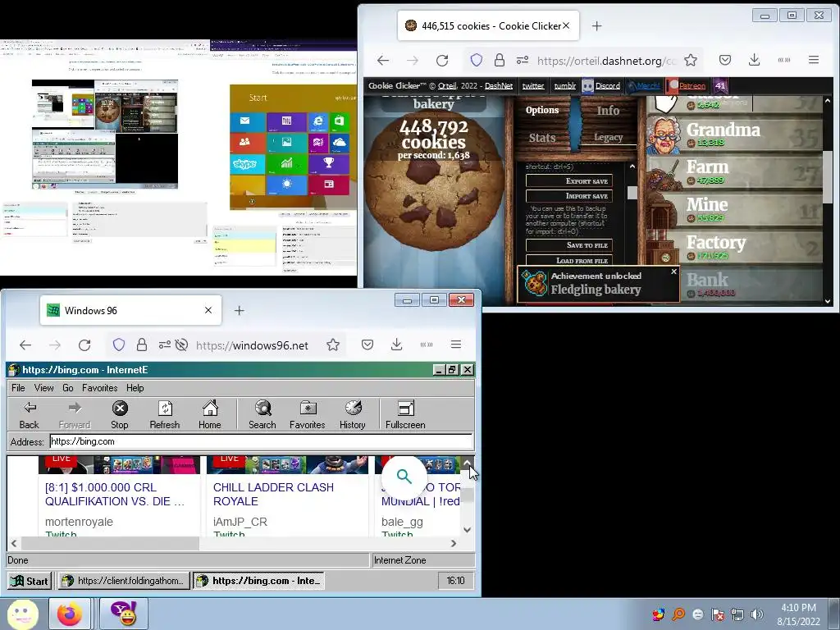Open new tab in Windows 96 Firefox
Image resolution: width=840 pixels, height=630 pixels.
[239, 310]
